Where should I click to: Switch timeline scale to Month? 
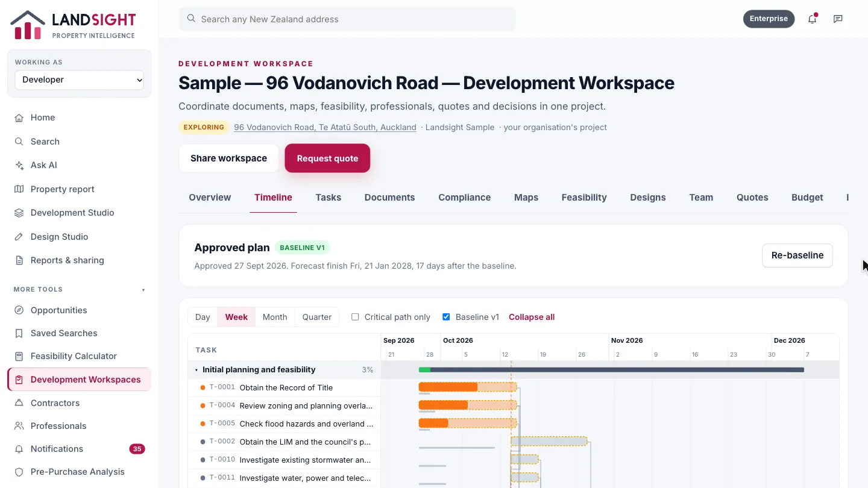(275, 317)
